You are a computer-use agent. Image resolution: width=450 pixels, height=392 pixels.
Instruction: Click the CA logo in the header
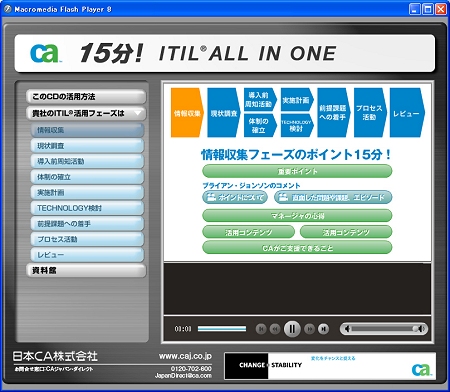[45, 53]
